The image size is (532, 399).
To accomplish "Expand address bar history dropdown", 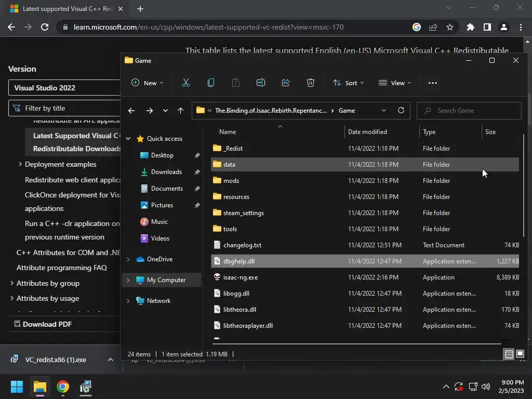I will click(384, 110).
